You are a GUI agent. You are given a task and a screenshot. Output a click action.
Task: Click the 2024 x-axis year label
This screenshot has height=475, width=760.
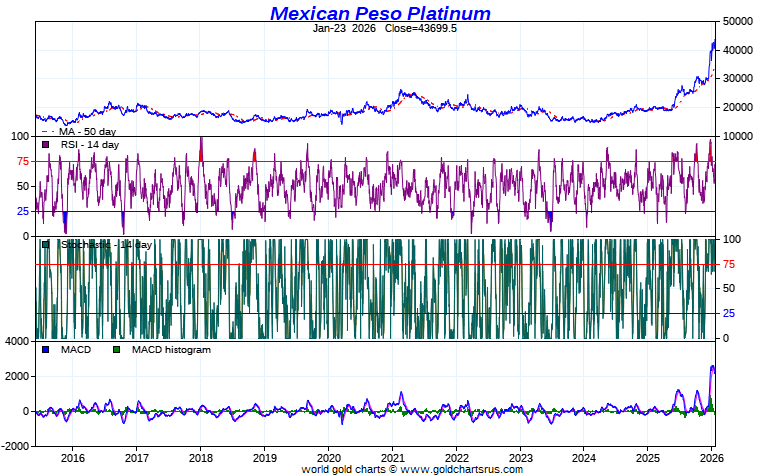584,458
